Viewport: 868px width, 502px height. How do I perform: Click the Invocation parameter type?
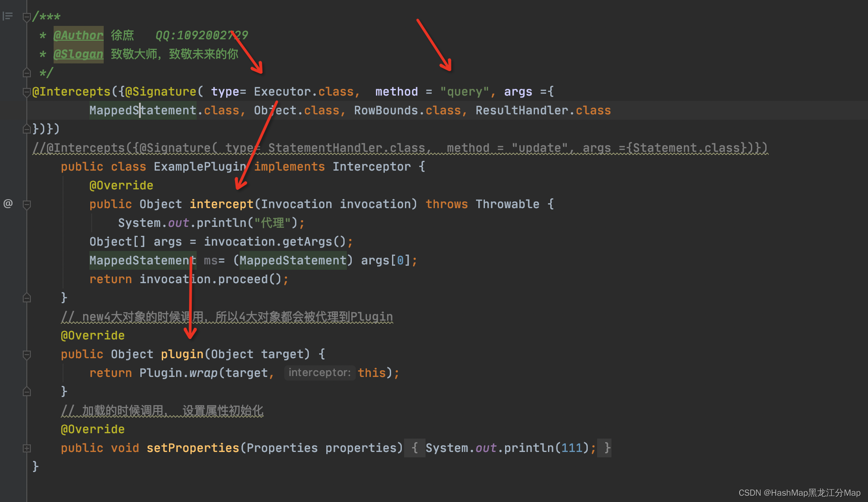pos(296,204)
